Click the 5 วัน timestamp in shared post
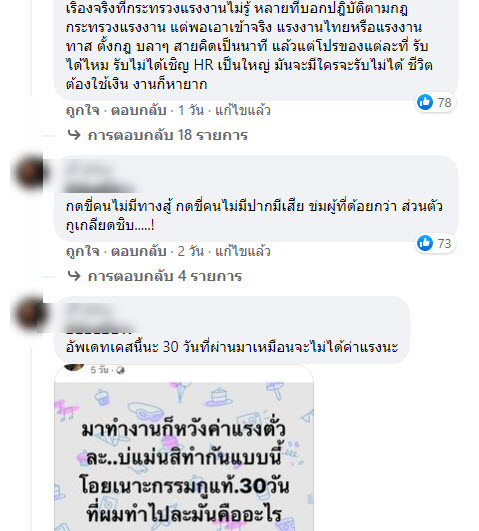Viewport: 479px width, 531px height. (x=99, y=370)
